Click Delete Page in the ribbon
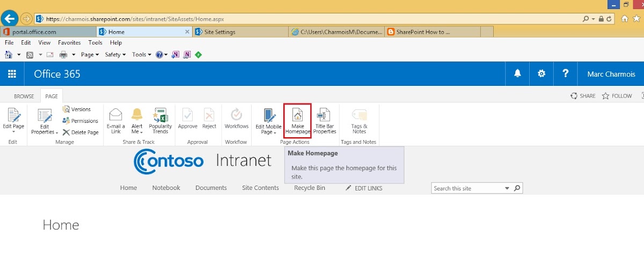This screenshot has height=258, width=644. (x=80, y=132)
